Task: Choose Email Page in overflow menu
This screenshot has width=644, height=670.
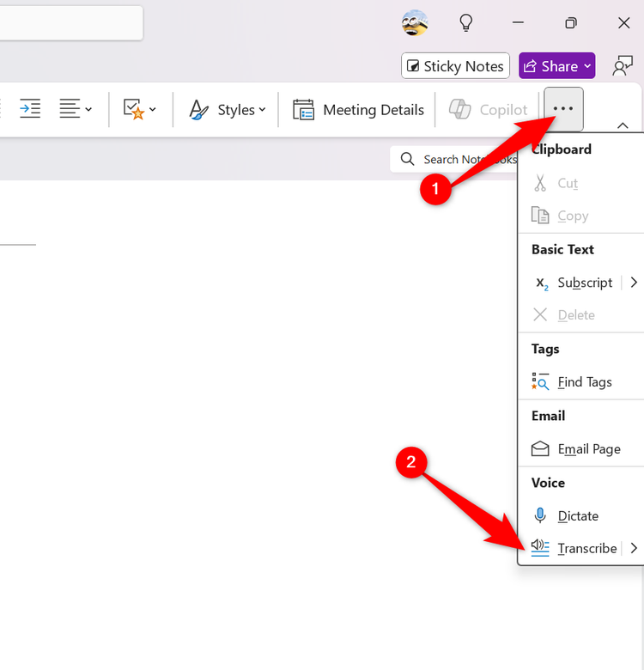Action: pos(588,448)
